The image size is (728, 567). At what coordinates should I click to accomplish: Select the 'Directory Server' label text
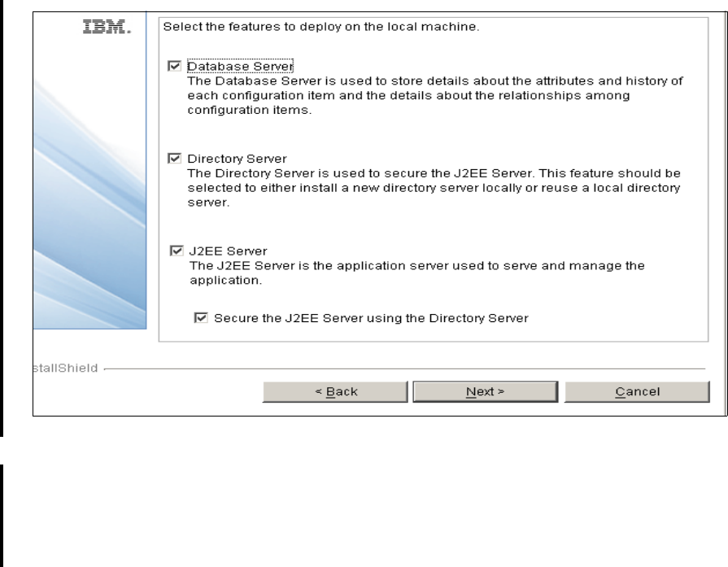pos(237,159)
